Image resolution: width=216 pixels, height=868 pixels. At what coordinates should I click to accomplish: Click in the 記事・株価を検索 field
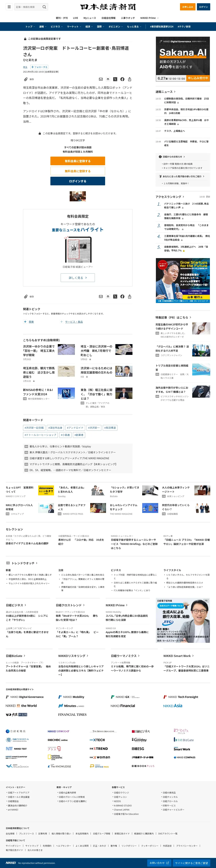[28, 7]
